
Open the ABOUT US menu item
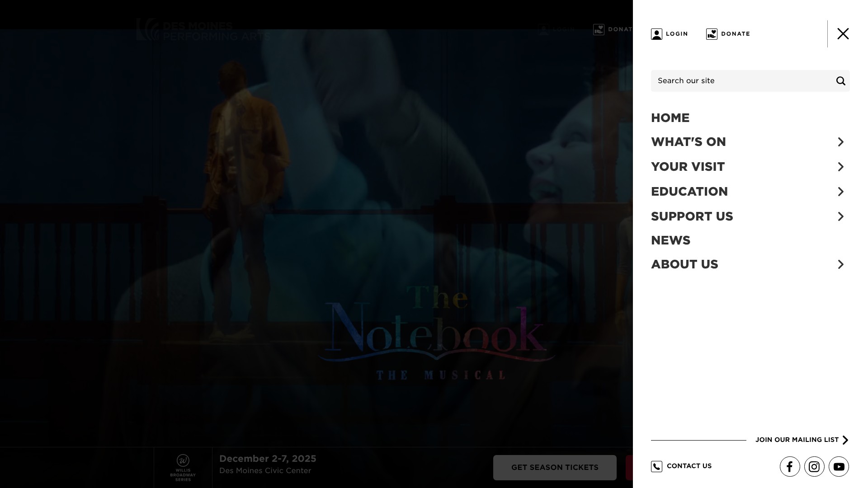(684, 264)
